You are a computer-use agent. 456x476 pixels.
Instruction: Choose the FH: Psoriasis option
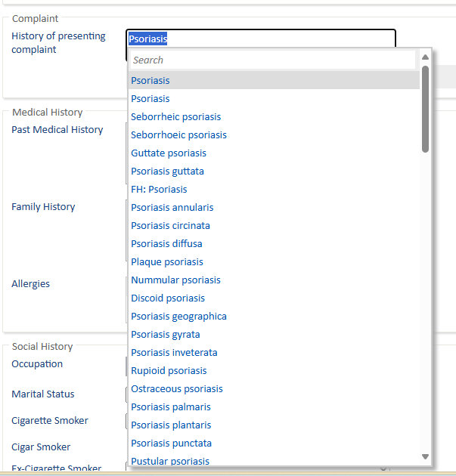[x=159, y=190]
